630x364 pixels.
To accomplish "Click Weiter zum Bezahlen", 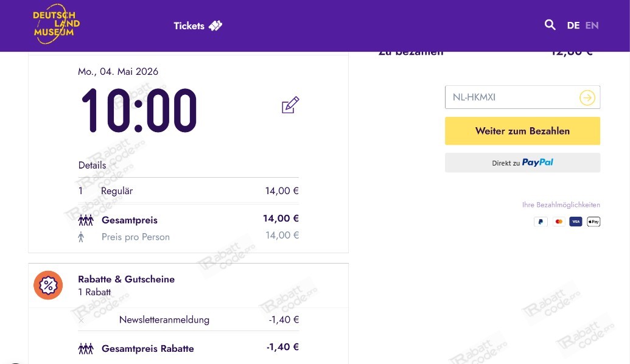I will pos(522,131).
